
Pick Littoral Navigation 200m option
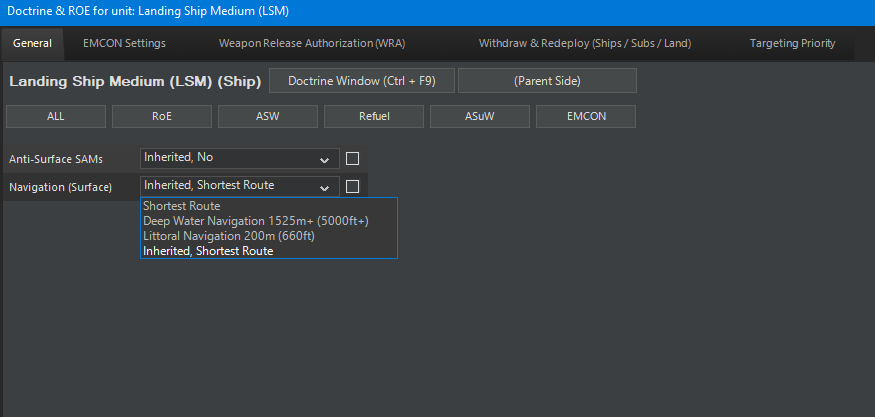[229, 236]
